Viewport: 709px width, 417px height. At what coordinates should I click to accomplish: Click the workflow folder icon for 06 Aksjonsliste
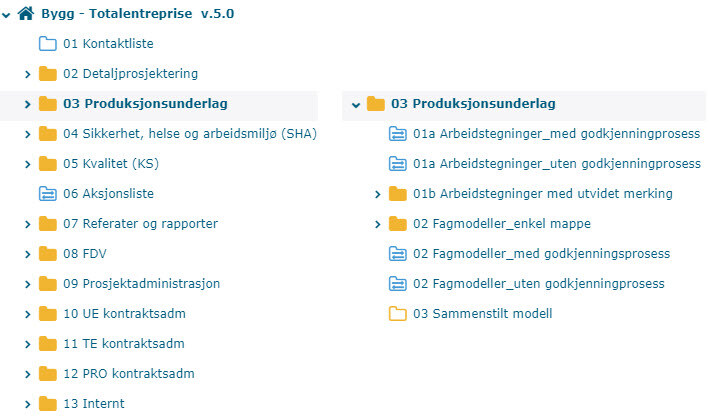(47, 193)
